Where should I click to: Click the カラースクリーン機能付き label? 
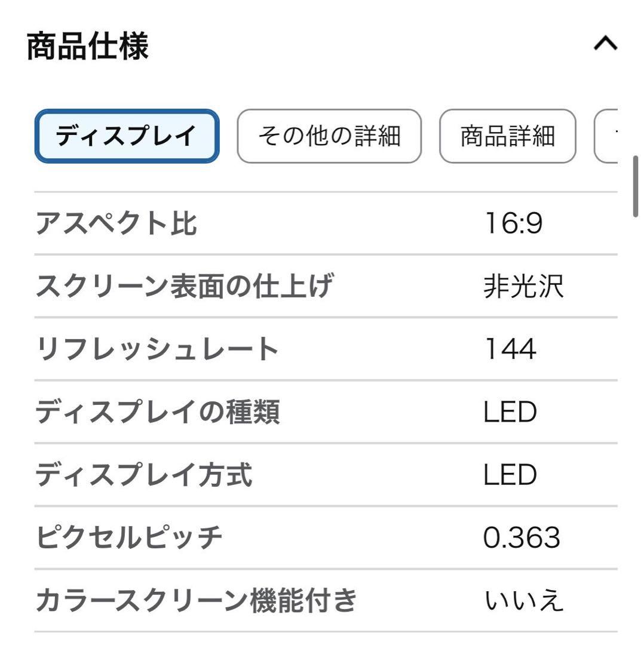(x=197, y=600)
